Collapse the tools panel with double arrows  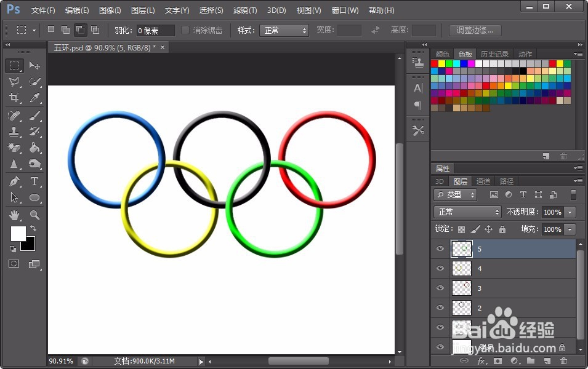(7, 44)
